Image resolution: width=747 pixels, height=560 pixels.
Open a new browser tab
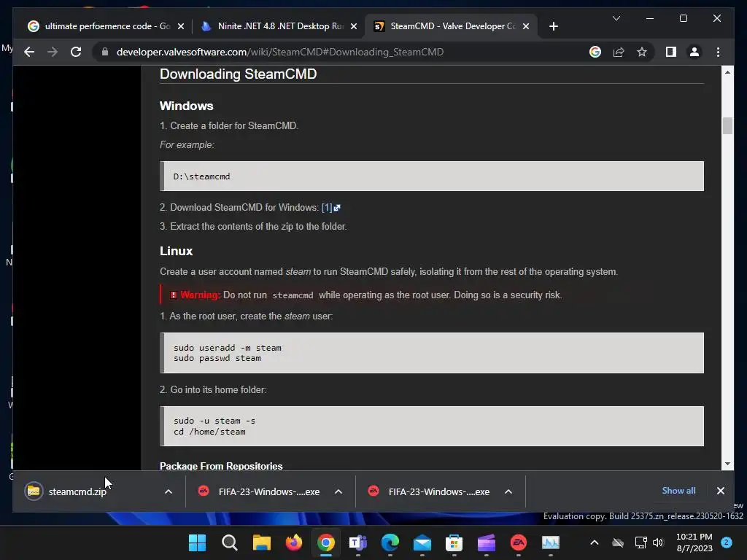click(x=553, y=26)
